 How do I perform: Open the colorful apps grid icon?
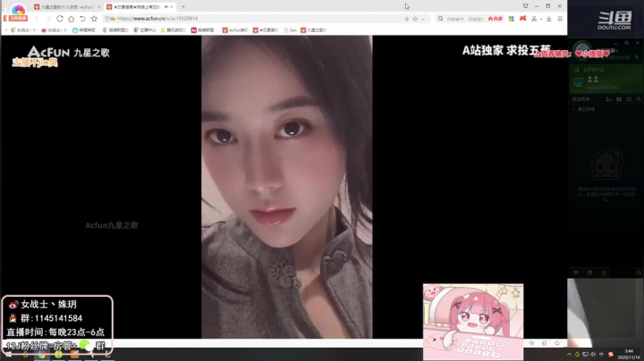[511, 19]
